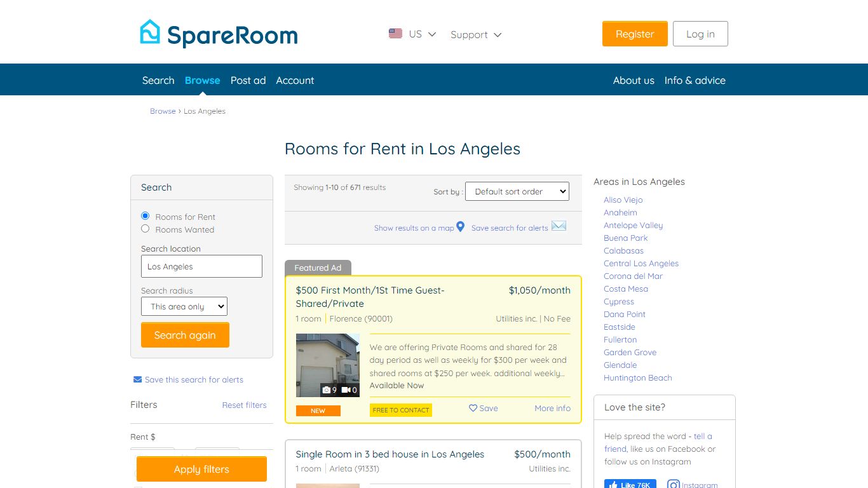Open the Account nav item
The height and width of the screenshot is (488, 868).
tap(295, 80)
